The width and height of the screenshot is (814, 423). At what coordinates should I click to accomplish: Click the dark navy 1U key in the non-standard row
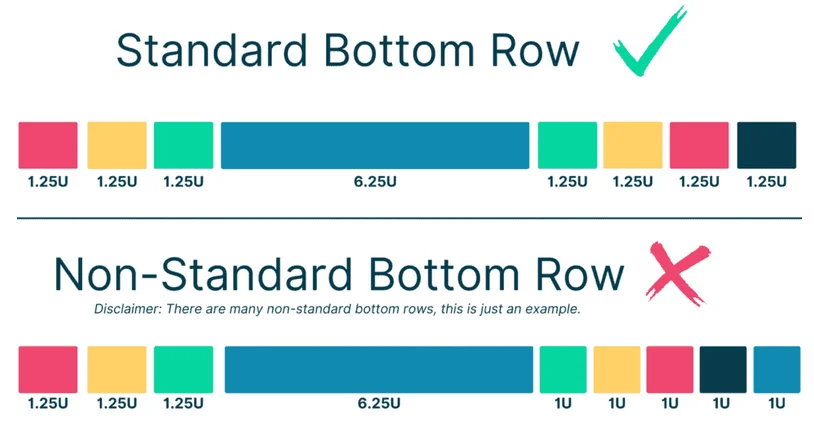click(723, 369)
